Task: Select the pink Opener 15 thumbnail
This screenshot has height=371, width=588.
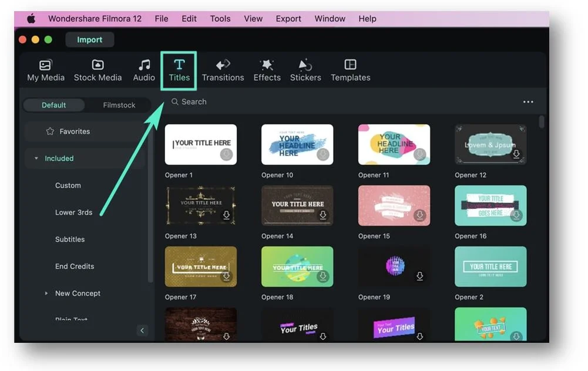Action: point(394,205)
